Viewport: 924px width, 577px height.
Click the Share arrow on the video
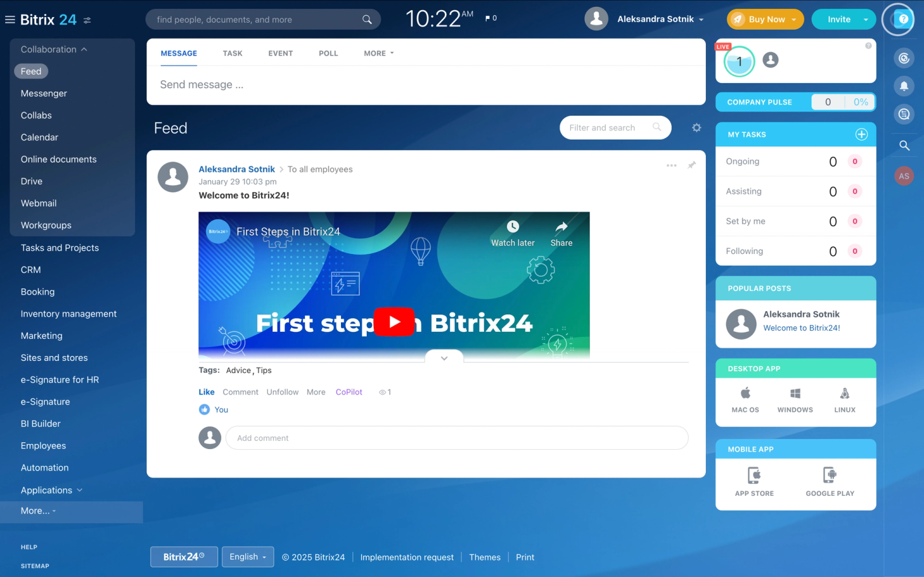pos(561,234)
